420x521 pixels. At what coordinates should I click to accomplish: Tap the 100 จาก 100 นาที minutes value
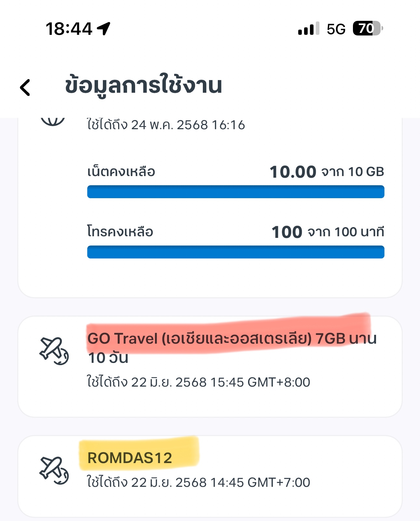click(328, 232)
